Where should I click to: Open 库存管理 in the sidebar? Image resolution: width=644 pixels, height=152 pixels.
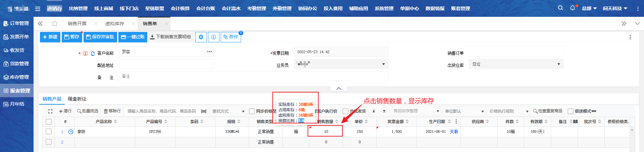[16, 77]
